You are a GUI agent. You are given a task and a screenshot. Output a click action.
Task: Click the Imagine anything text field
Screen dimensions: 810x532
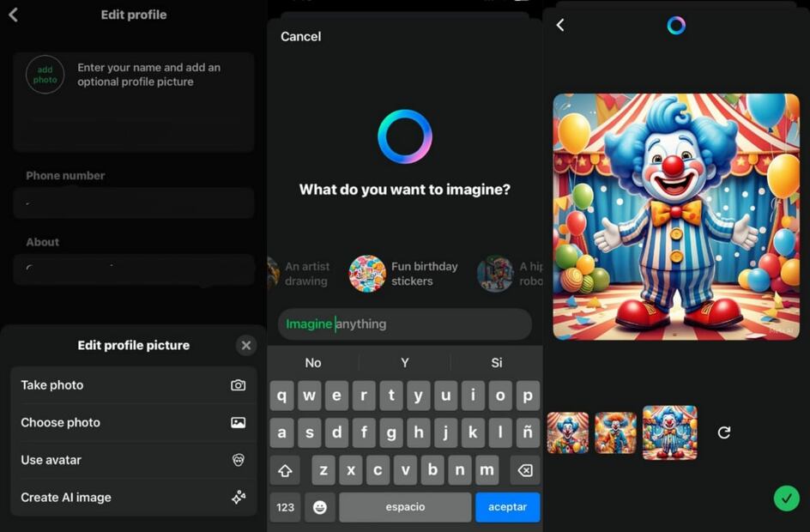click(405, 324)
